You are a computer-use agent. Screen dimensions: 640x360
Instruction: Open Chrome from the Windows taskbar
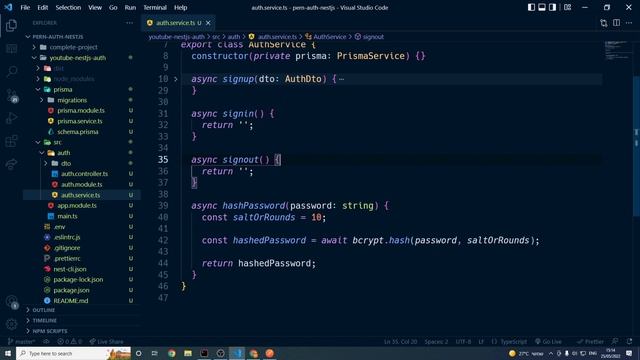[171, 353]
